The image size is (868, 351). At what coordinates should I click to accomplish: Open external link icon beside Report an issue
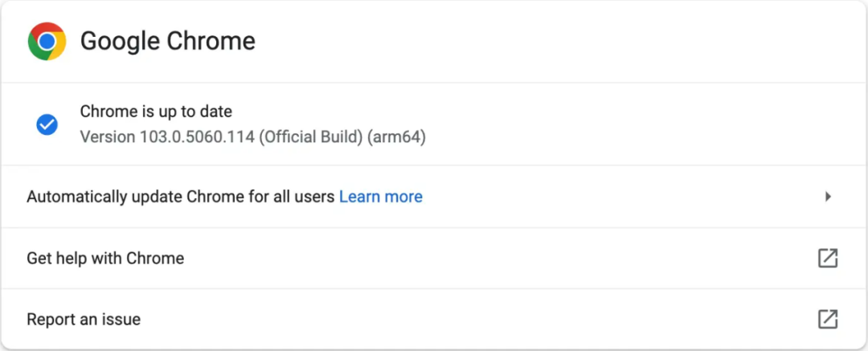pos(827,319)
